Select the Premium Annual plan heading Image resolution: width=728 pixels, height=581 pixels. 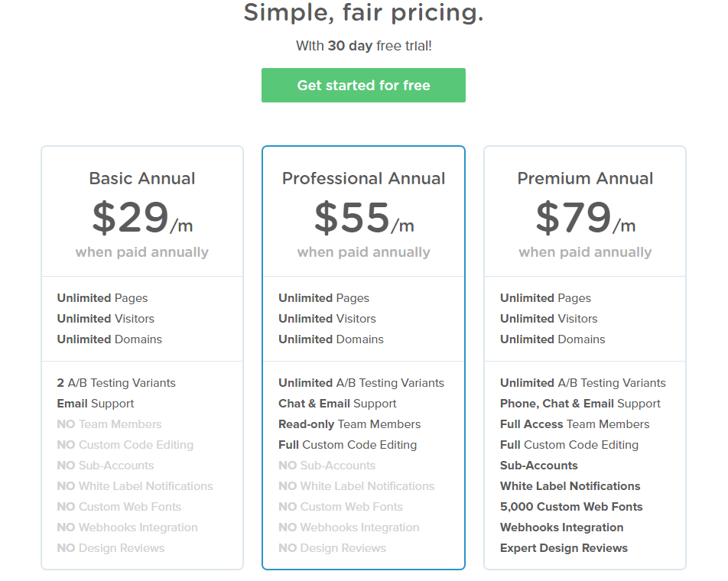click(585, 179)
